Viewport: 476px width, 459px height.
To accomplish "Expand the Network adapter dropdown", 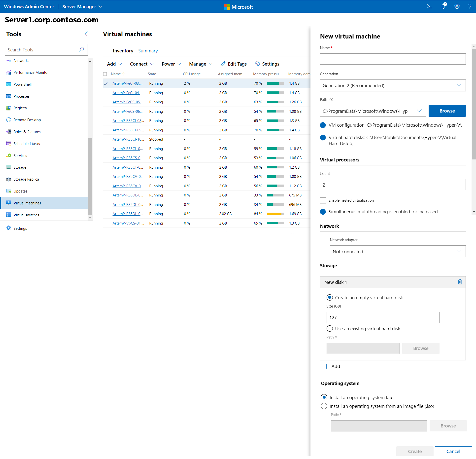I will [397, 251].
